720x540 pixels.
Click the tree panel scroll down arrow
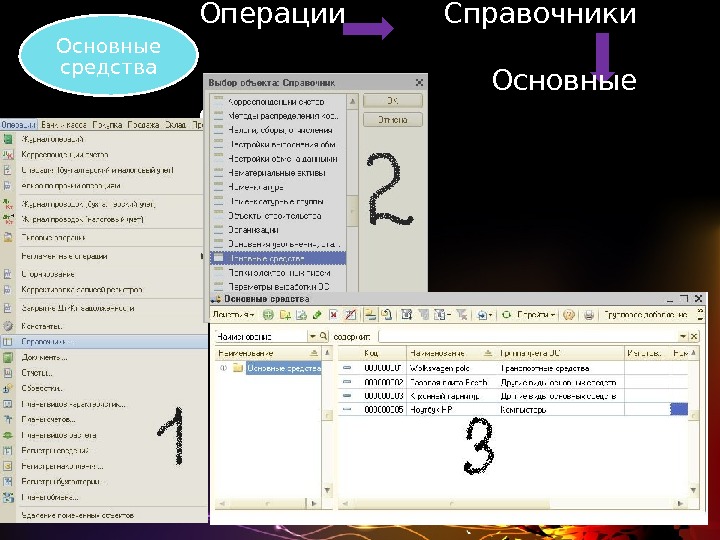(x=327, y=490)
